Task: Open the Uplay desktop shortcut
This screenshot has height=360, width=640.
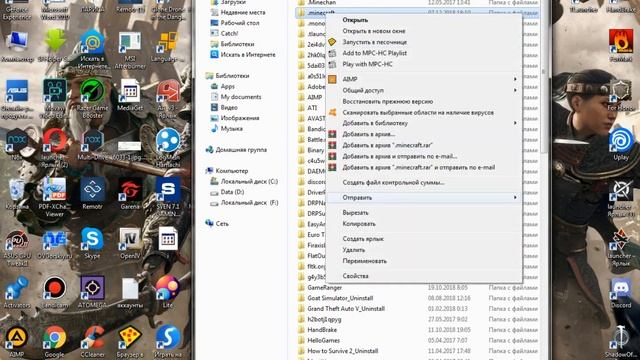Action: 621,145
